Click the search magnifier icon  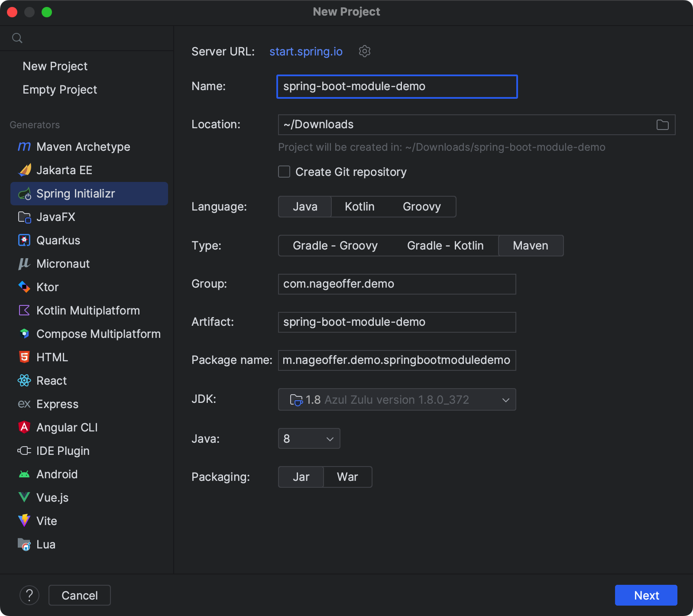coord(17,38)
